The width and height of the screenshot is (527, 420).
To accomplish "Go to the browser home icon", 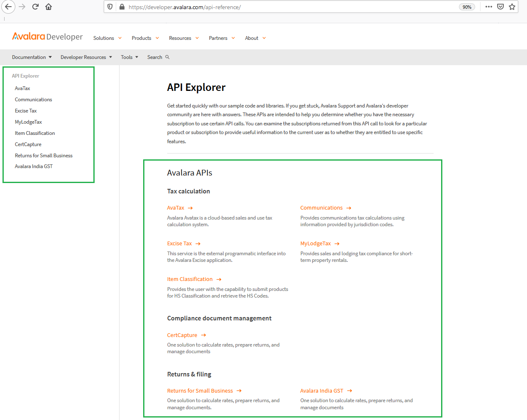I will 49,7.
